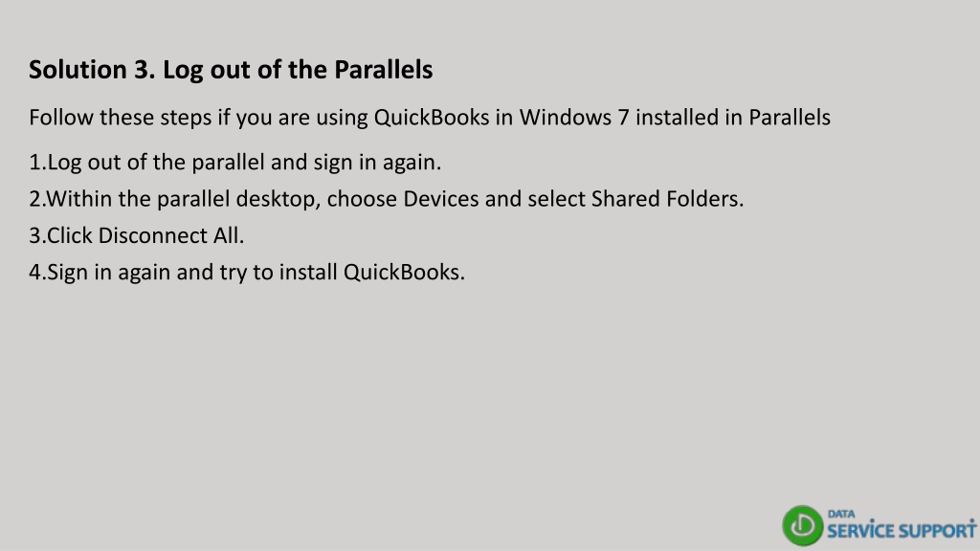Click step 2 Within the parallel desktop
Viewport: 980px width, 551px height.
(x=387, y=199)
